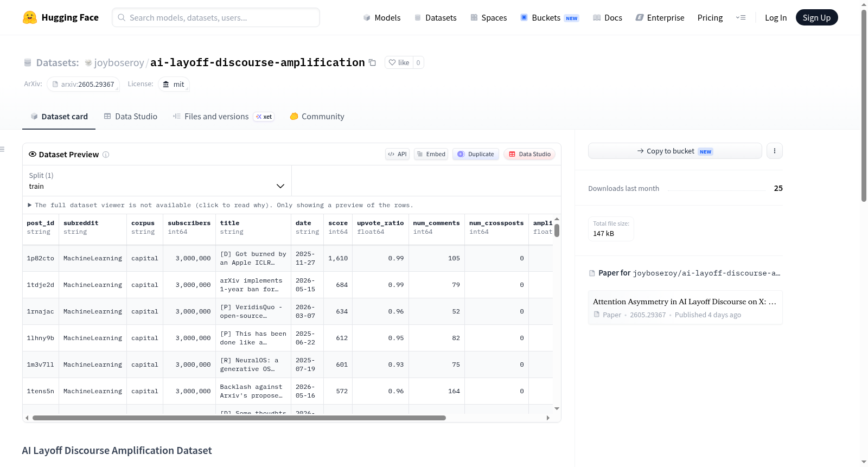Open the Attention Asymmetry paper card
This screenshot has width=868, height=467.
coord(685,308)
